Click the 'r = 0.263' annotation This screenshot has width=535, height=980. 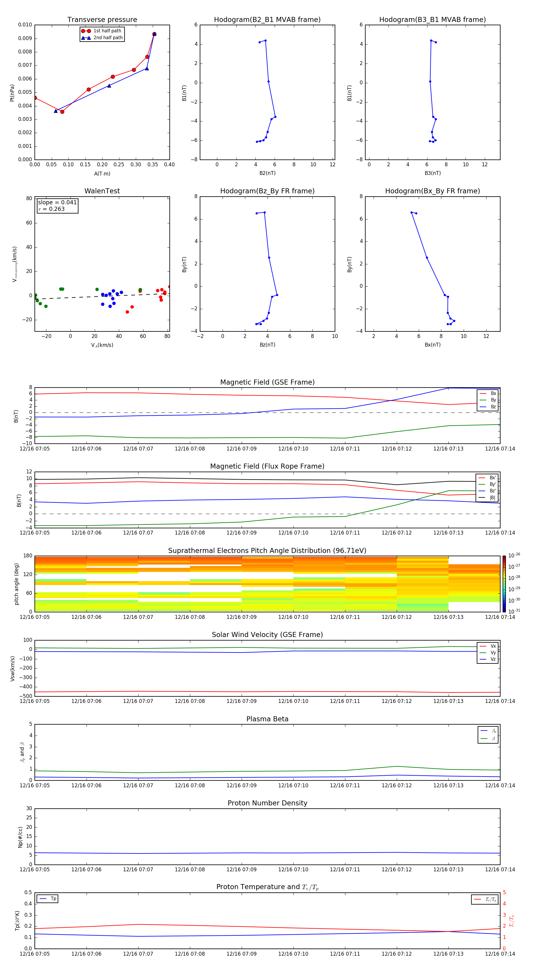(51, 209)
